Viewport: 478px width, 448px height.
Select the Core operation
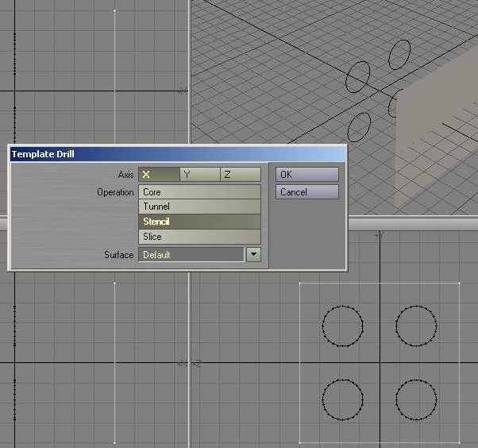coord(199,192)
